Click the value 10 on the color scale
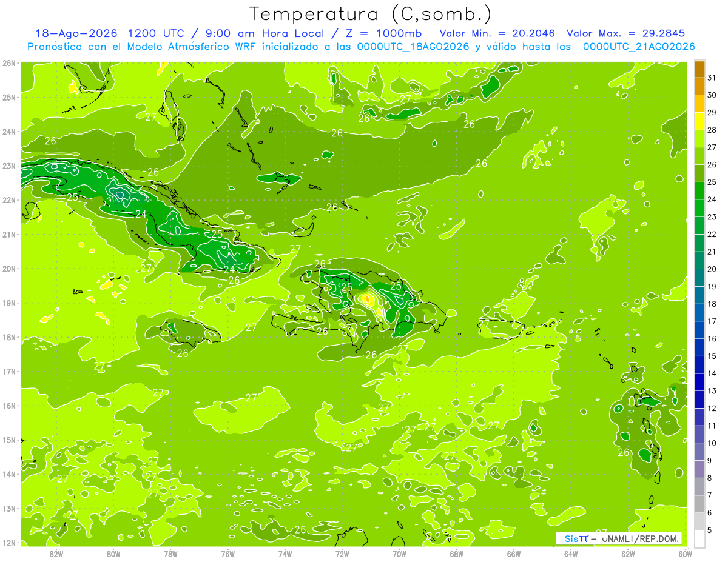 coord(712,443)
